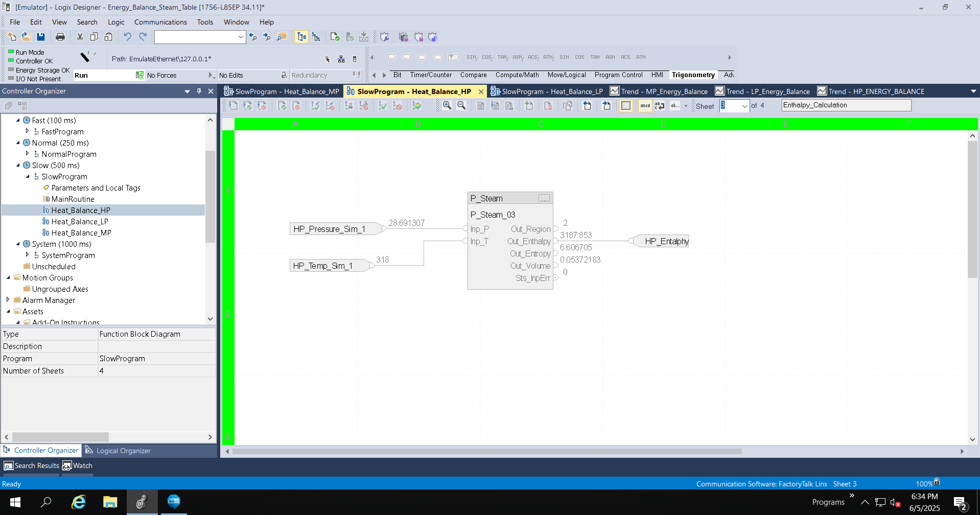Redo the last edit

pyautogui.click(x=142, y=36)
